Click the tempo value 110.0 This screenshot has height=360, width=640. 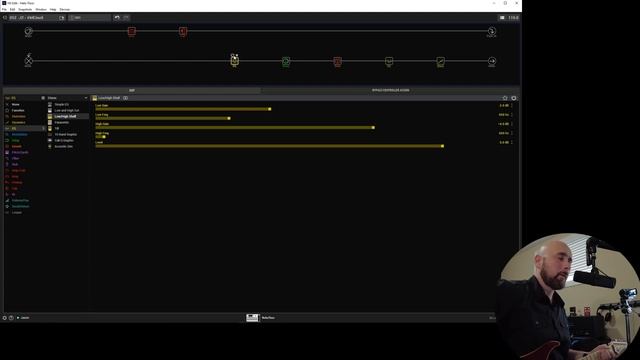point(513,18)
